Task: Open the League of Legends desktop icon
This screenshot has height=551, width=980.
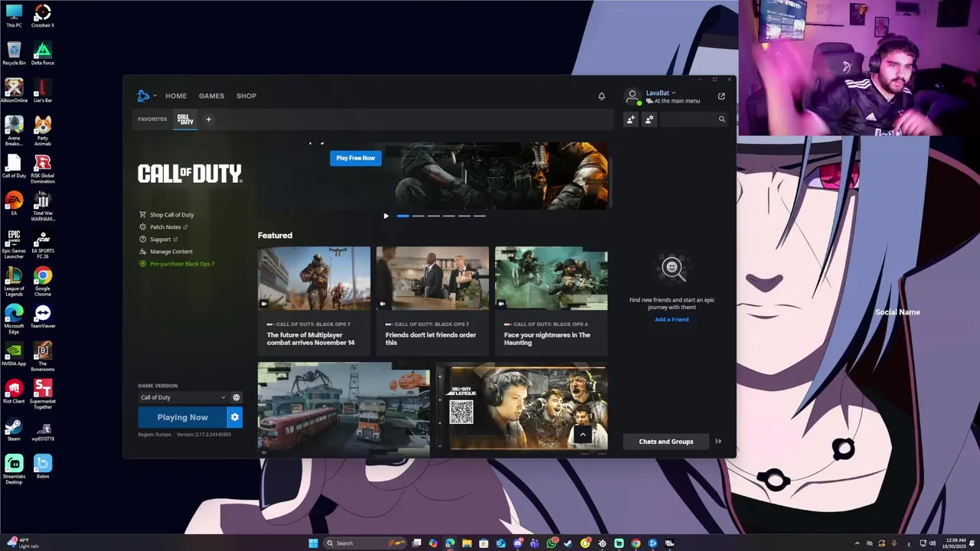Action: click(x=14, y=281)
